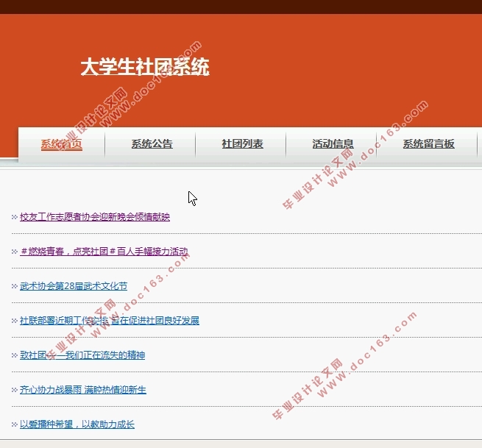Open the 系统首页 tab
Image resolution: width=482 pixels, height=448 pixels.
tap(62, 144)
